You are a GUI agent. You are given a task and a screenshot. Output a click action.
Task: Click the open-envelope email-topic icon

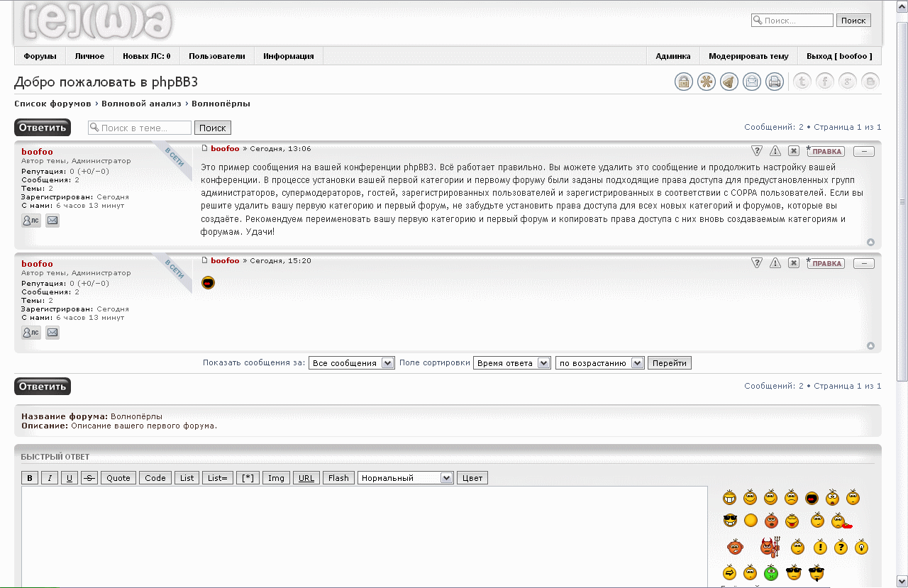pos(751,82)
